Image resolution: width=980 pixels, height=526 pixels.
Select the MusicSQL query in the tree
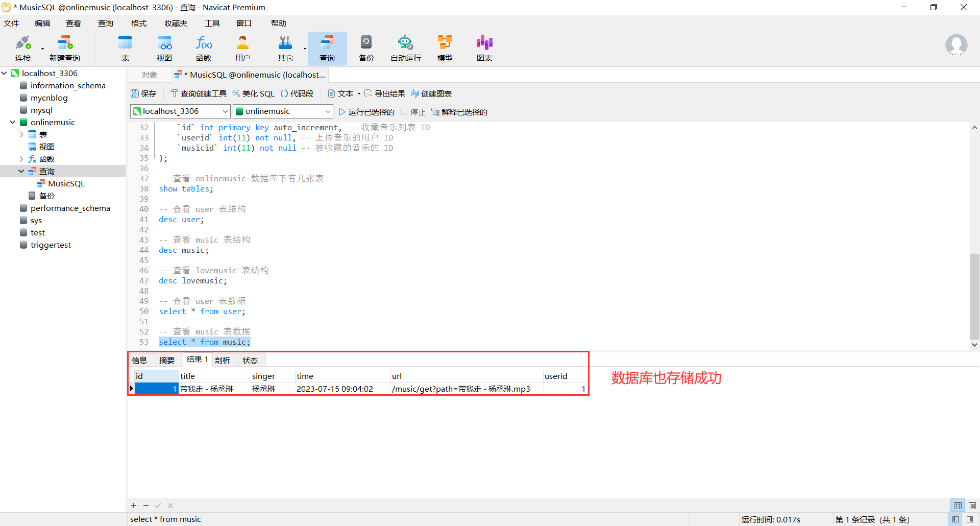[x=66, y=183]
